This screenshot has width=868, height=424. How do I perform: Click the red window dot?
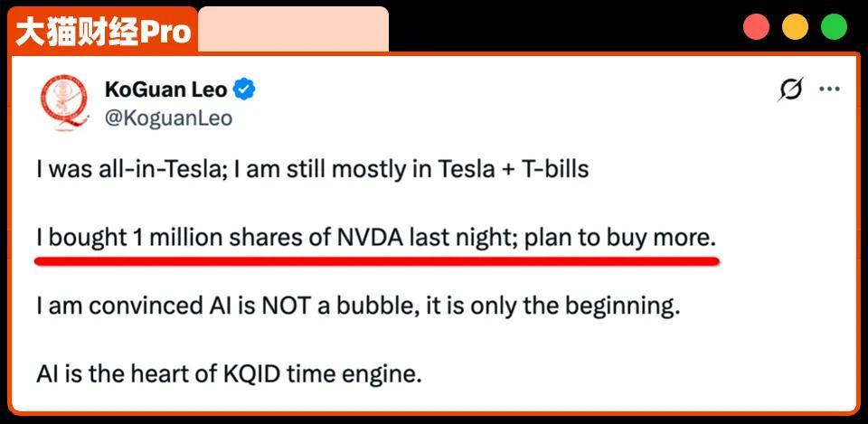coord(756,27)
